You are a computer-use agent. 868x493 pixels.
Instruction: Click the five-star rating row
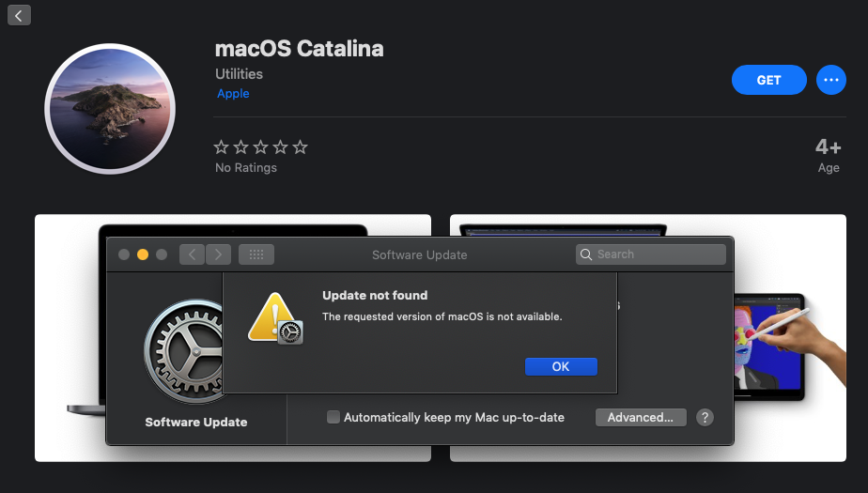(x=260, y=147)
